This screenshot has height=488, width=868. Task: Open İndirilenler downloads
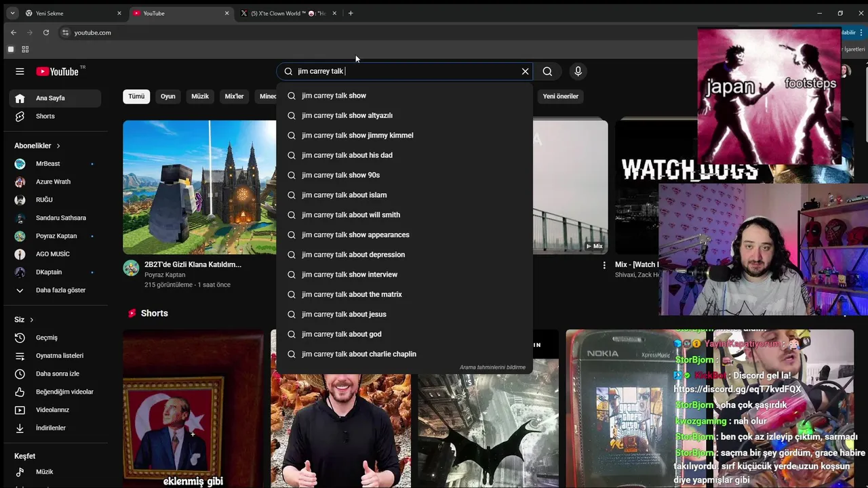[x=55, y=428]
